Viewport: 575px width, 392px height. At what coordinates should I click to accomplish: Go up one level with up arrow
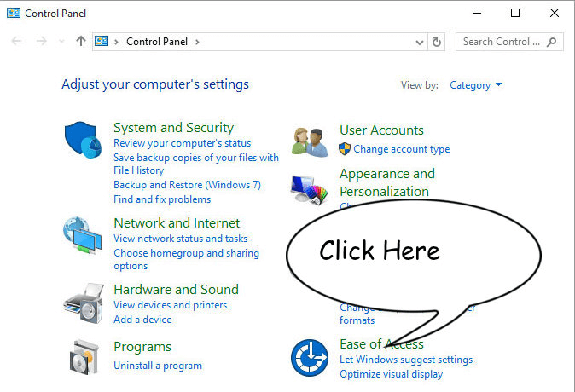coord(81,42)
